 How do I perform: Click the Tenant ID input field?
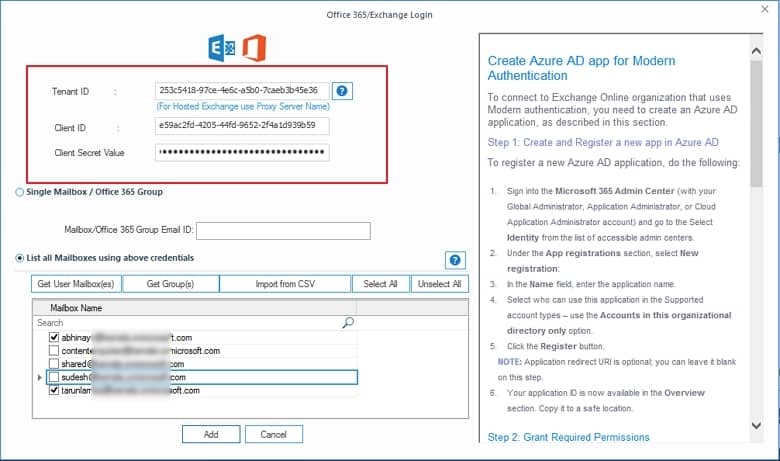click(x=242, y=91)
